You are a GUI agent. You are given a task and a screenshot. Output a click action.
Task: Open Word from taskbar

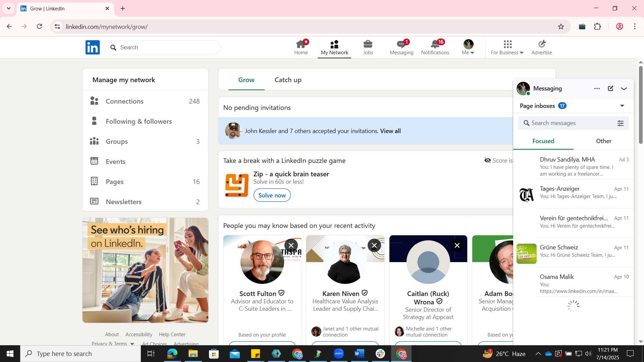pyautogui.click(x=359, y=354)
